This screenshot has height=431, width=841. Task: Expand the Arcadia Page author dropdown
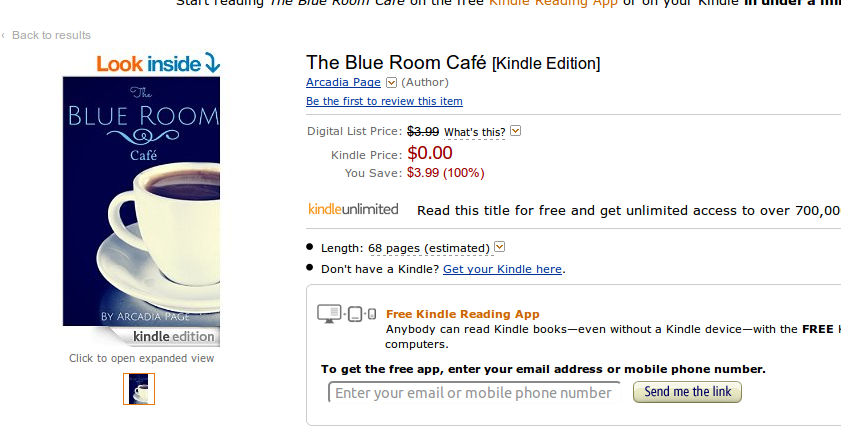click(391, 82)
